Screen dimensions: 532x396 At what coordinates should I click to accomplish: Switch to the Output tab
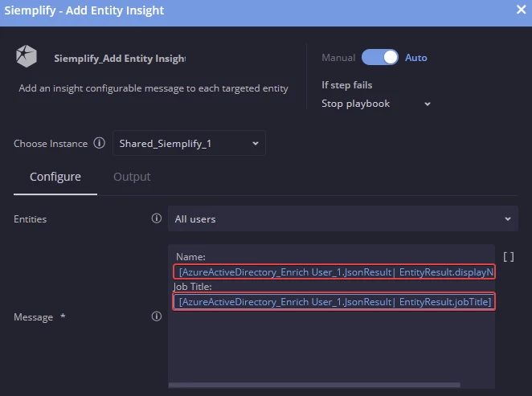coord(132,177)
